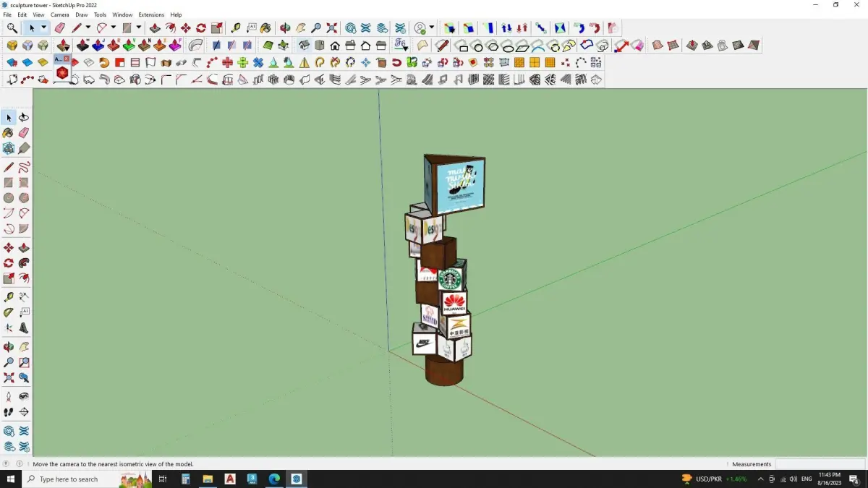
Task: Select the Rectangle tool in left toolbar
Action: (9, 182)
